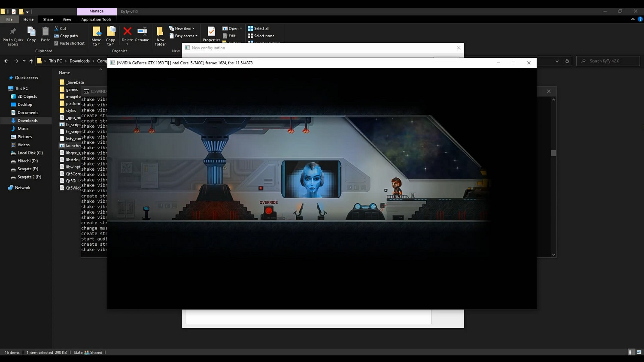The width and height of the screenshot is (644, 362).
Task: Switch to the Share ribbon tab
Action: (48, 19)
